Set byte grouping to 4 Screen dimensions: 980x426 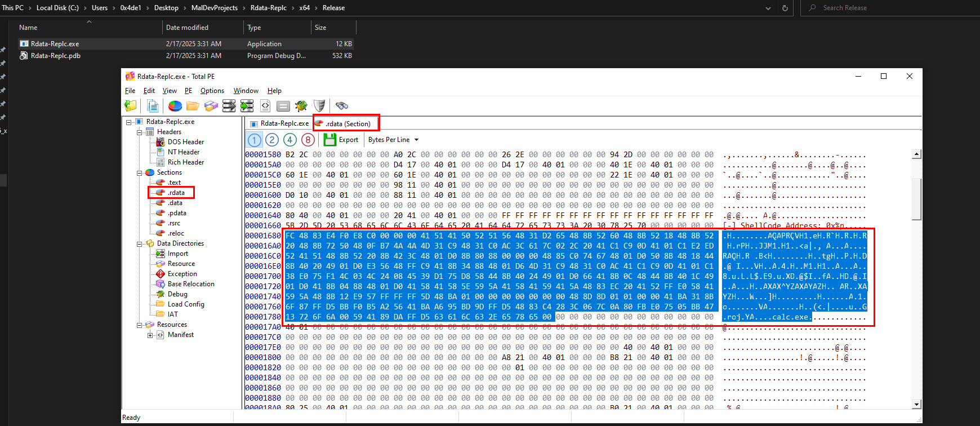click(x=290, y=140)
